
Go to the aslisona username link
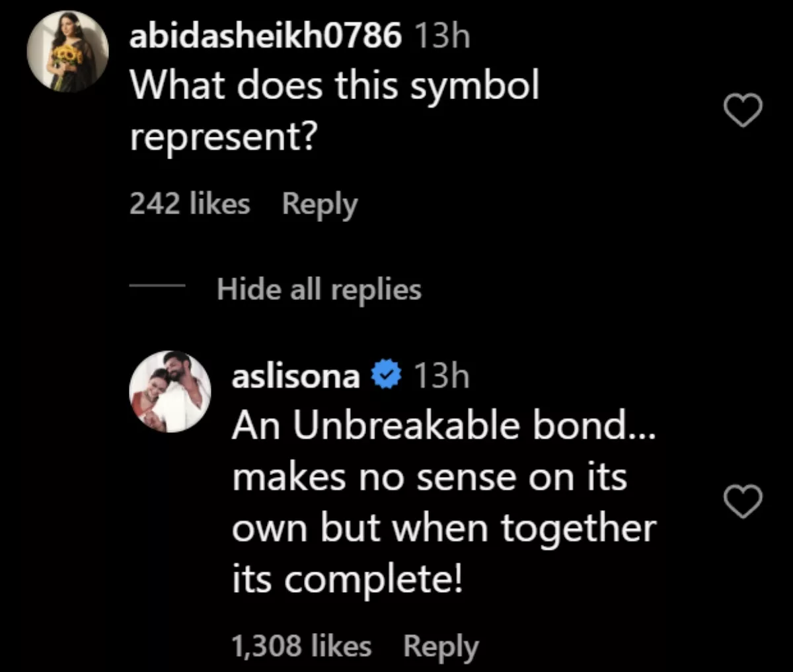[295, 377]
